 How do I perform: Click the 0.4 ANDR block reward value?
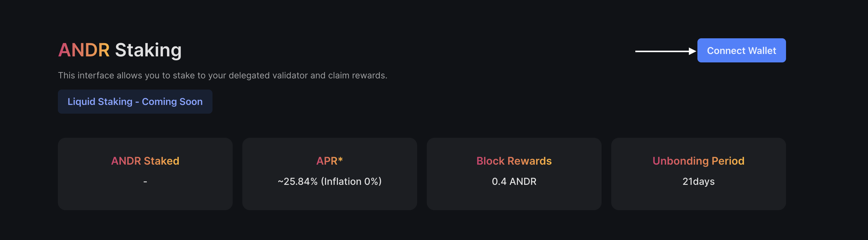(x=514, y=181)
